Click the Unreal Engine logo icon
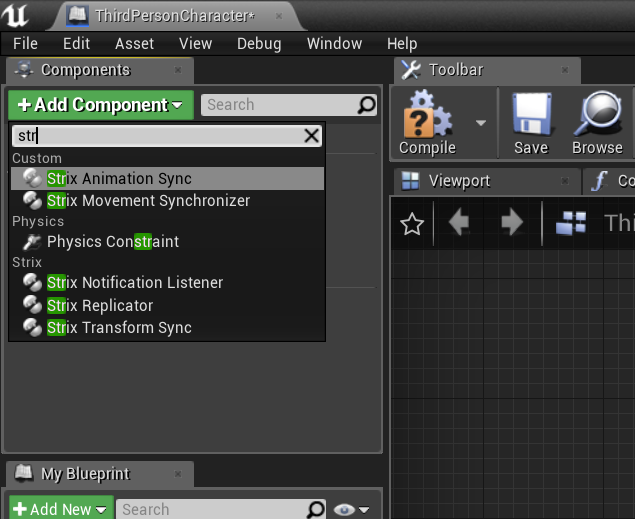 (15, 15)
